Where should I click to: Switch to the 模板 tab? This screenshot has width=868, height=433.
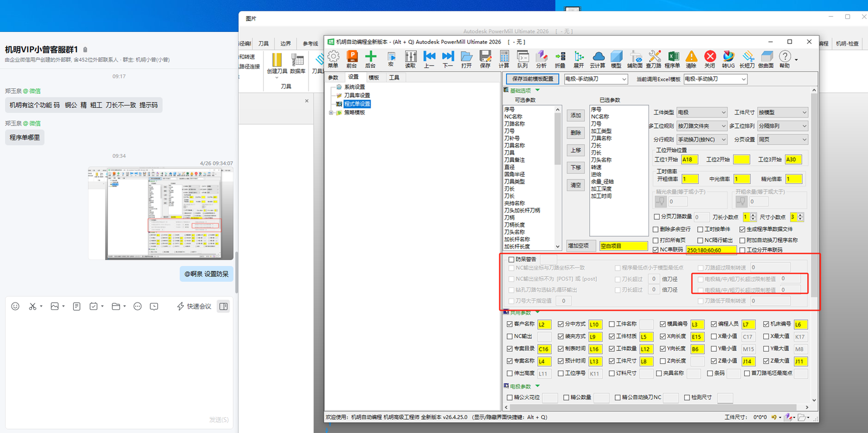[x=374, y=77]
